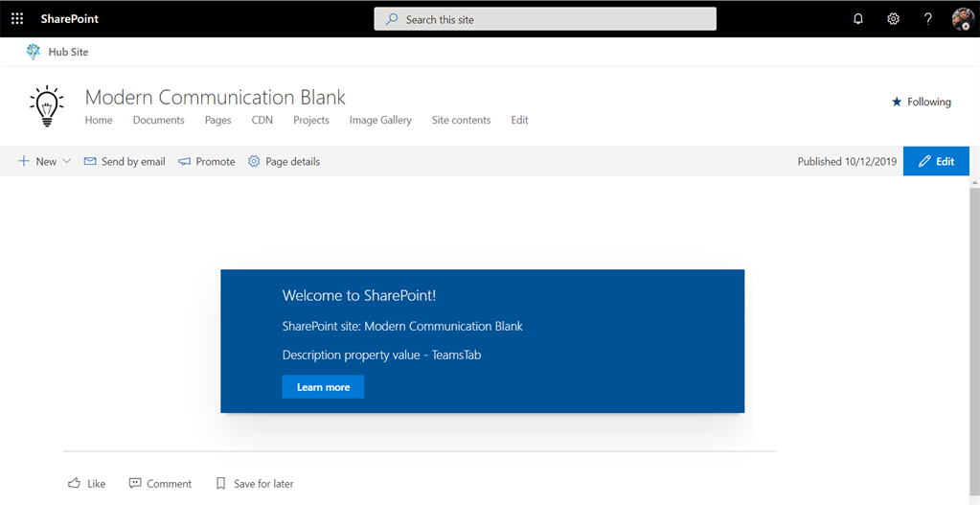The image size is (980, 505).
Task: Click the Following star icon
Action: [897, 102]
